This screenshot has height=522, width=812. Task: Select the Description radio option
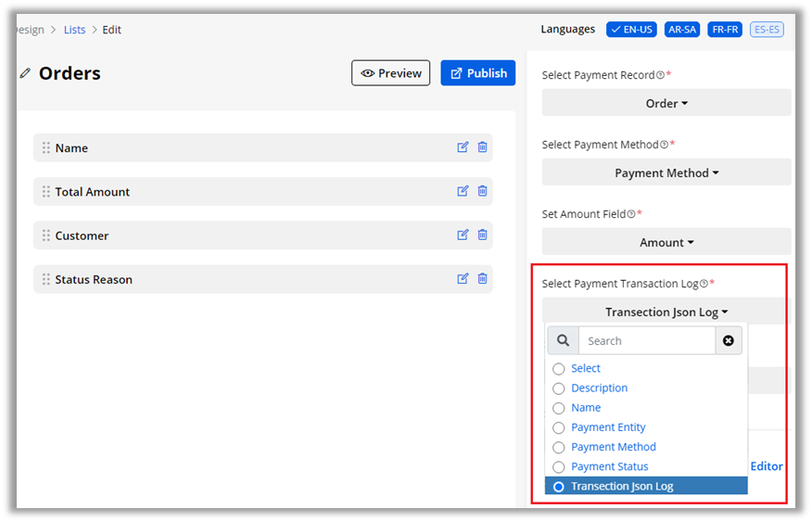pyautogui.click(x=558, y=388)
